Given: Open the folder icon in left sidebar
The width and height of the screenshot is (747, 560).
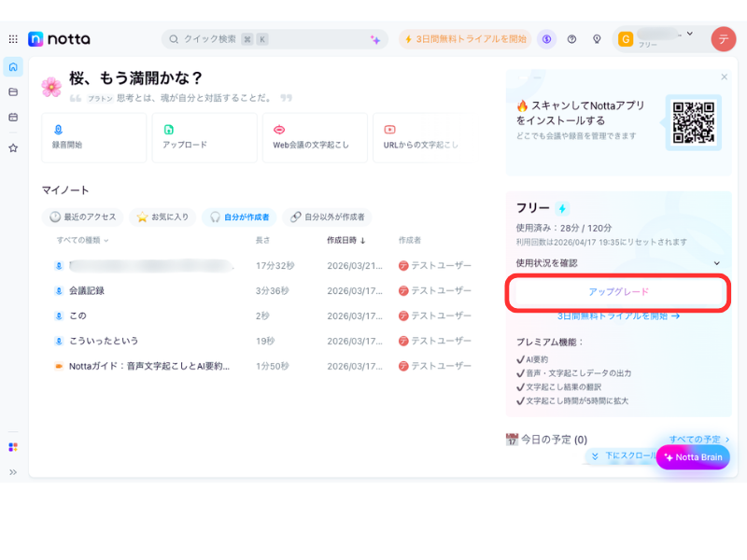Looking at the screenshot, I should [x=13, y=92].
